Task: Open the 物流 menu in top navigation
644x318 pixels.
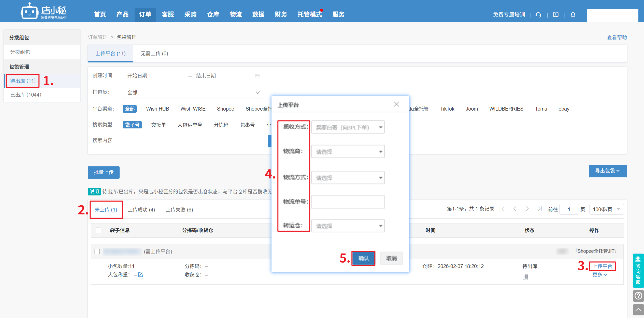Action: point(235,15)
